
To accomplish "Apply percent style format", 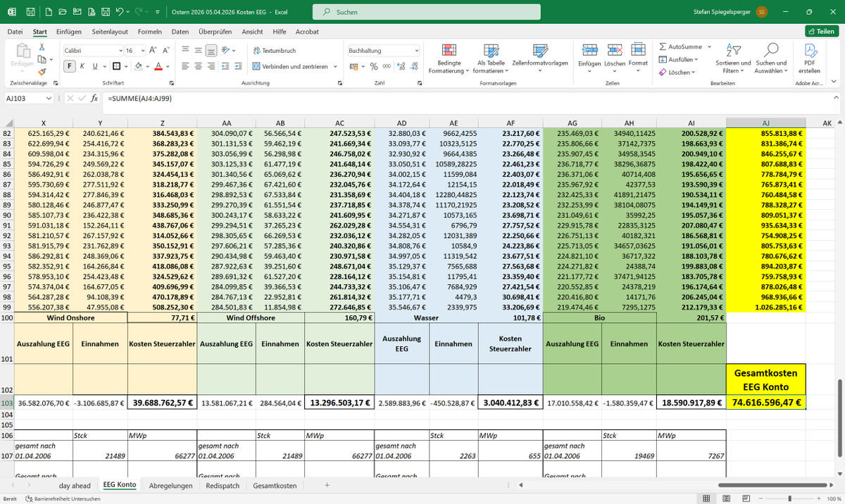I will click(x=373, y=66).
